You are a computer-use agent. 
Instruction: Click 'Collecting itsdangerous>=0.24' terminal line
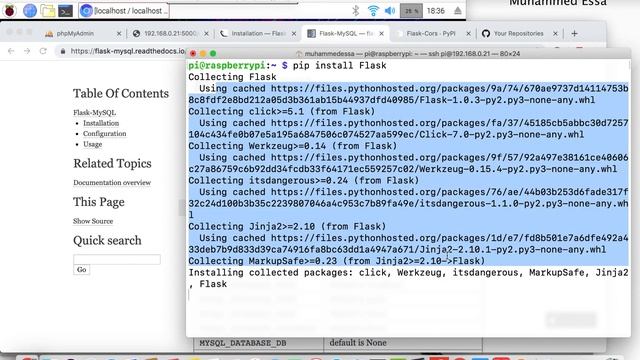click(304, 180)
